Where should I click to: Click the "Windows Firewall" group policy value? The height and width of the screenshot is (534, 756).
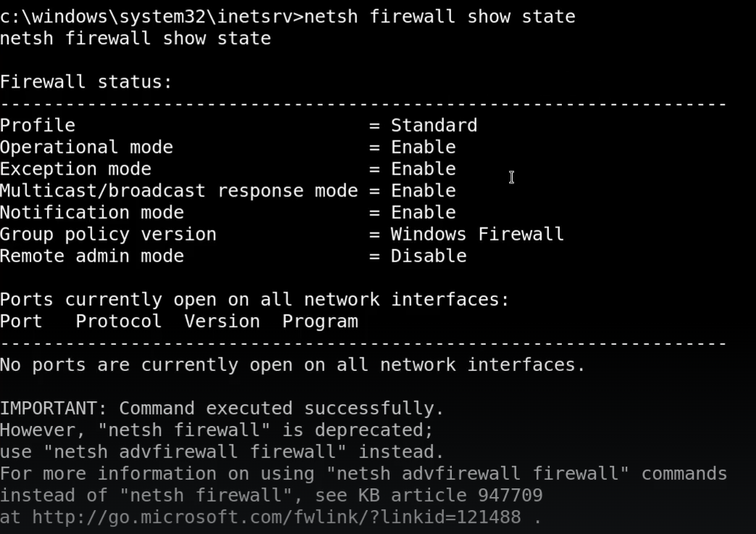coord(476,234)
